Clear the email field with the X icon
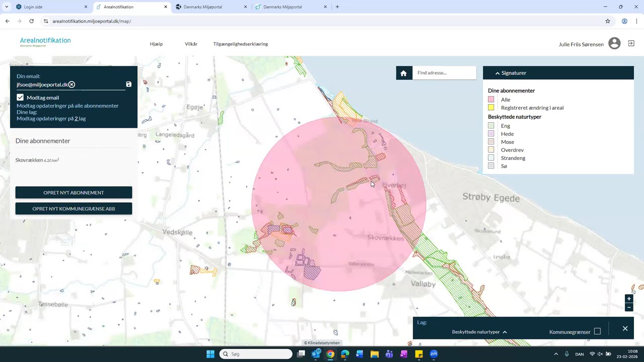The width and height of the screenshot is (644, 362). click(x=71, y=84)
